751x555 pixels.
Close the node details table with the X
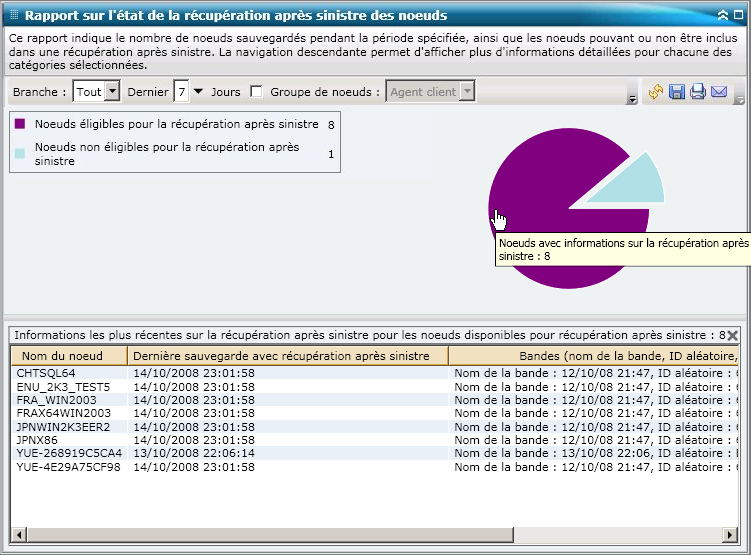[732, 336]
